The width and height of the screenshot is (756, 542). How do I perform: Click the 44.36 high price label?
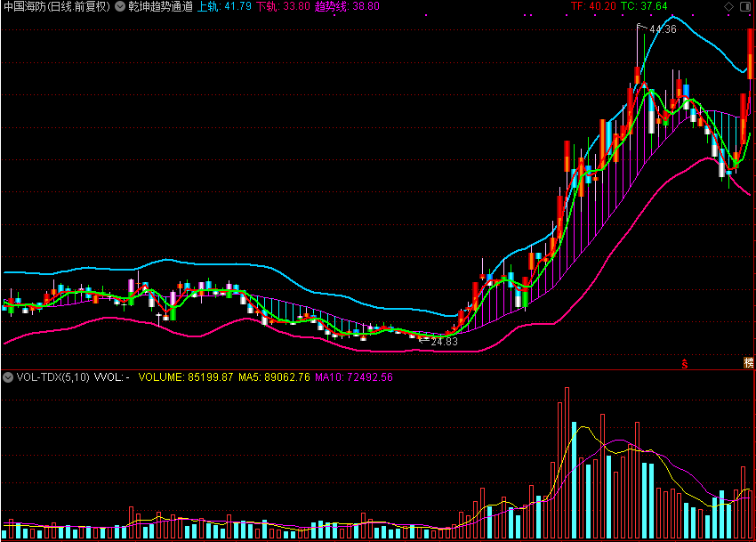click(x=663, y=29)
